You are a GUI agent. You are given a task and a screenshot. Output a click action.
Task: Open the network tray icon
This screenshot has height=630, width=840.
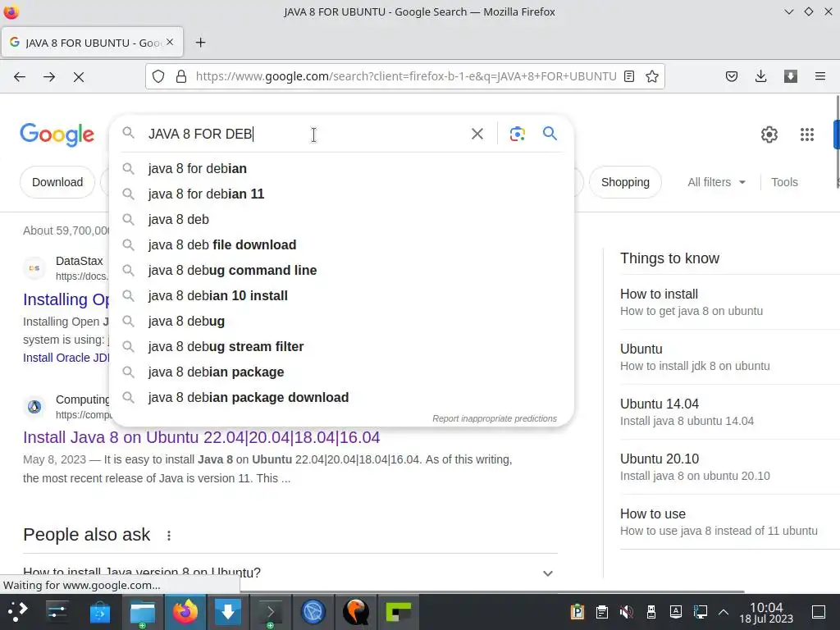[701, 612]
